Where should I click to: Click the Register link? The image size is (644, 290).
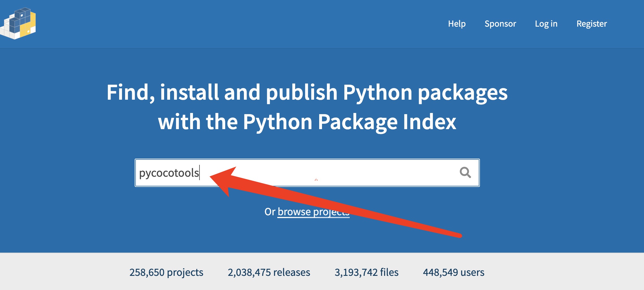[x=592, y=24]
